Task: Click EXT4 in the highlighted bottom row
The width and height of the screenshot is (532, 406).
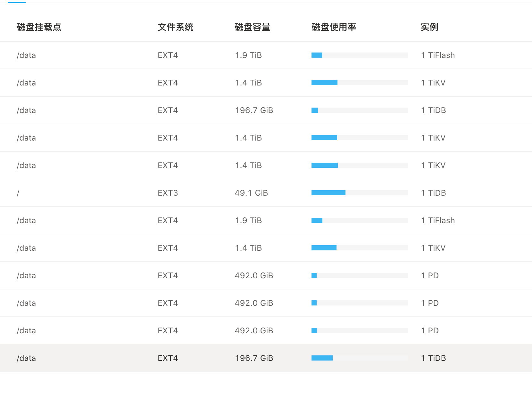Action: [x=168, y=358]
